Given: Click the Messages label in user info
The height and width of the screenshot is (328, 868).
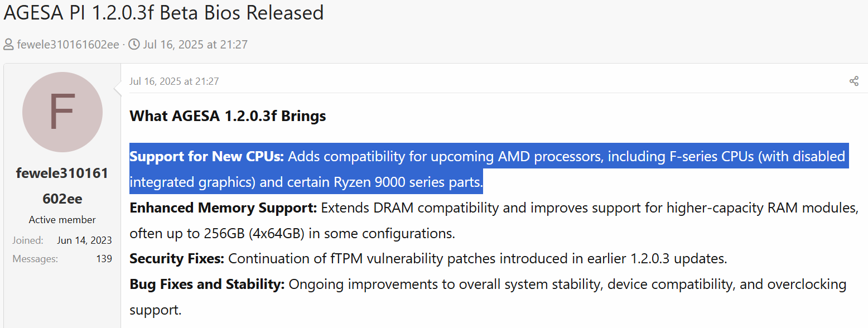Looking at the screenshot, I should click(x=35, y=259).
